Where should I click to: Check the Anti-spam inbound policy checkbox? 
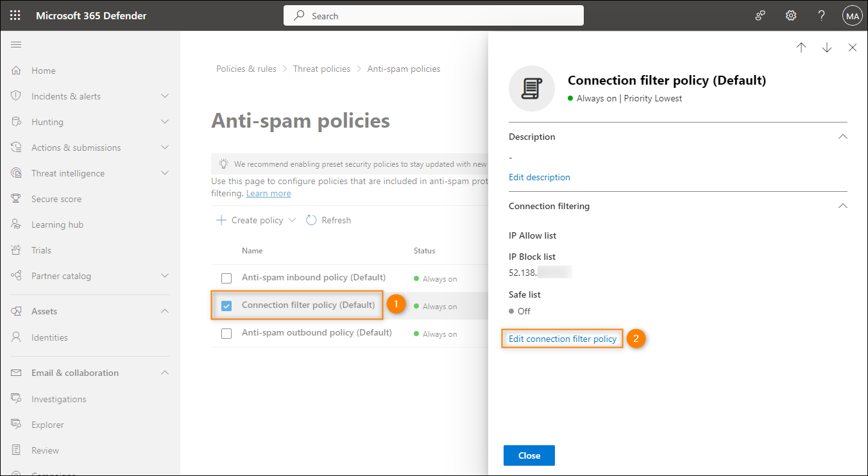pyautogui.click(x=226, y=278)
